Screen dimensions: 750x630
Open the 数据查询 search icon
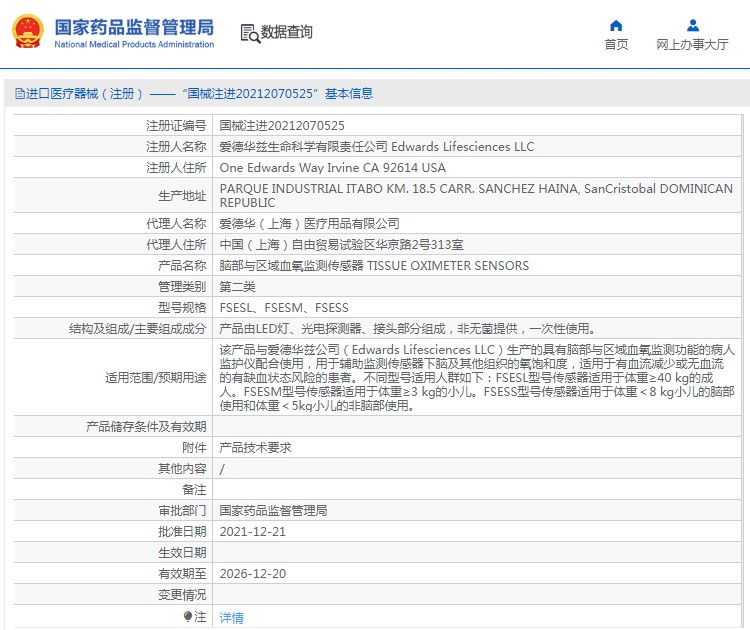click(250, 33)
